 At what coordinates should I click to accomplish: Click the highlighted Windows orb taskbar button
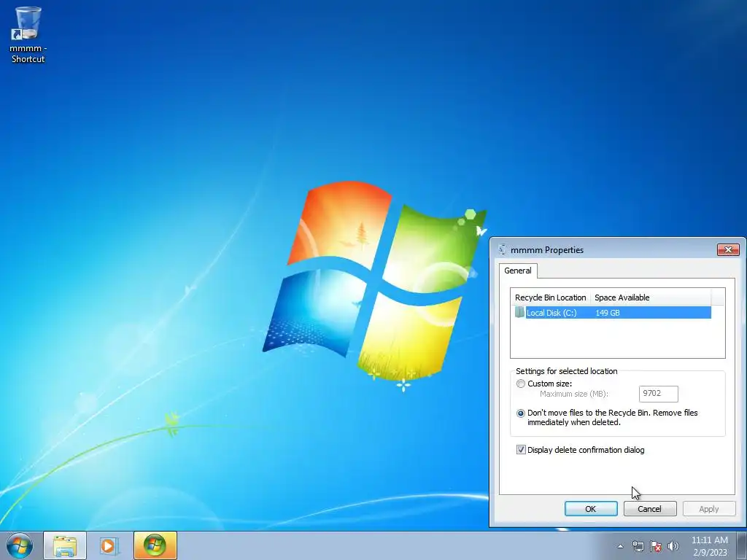155,545
